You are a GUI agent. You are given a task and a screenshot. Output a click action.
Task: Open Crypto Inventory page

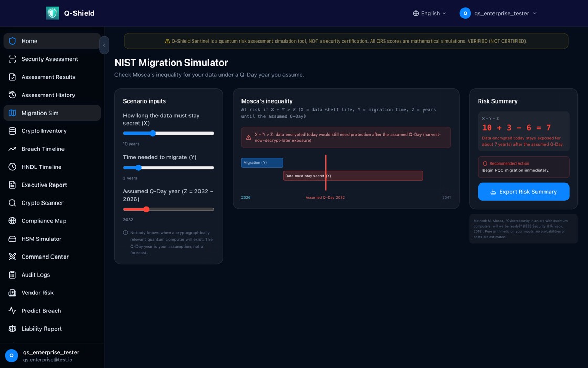tap(52, 131)
